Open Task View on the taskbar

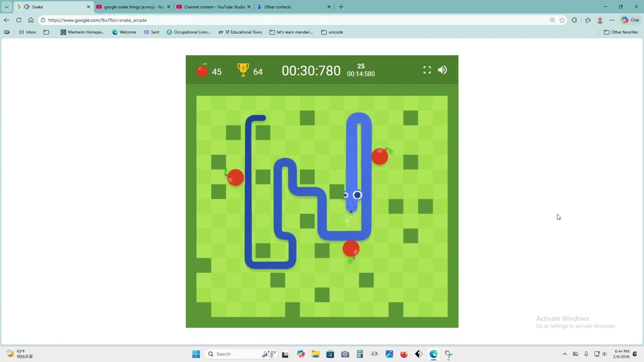point(285,354)
